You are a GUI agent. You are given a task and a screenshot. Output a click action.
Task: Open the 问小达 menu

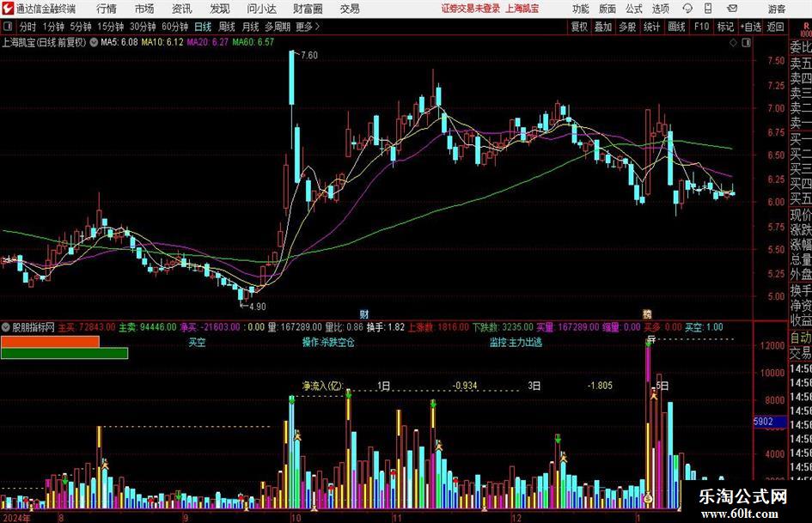(261, 9)
